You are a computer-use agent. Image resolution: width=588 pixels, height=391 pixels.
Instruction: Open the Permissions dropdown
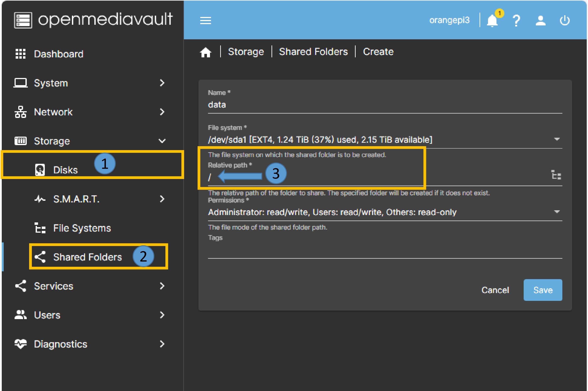tap(385, 212)
